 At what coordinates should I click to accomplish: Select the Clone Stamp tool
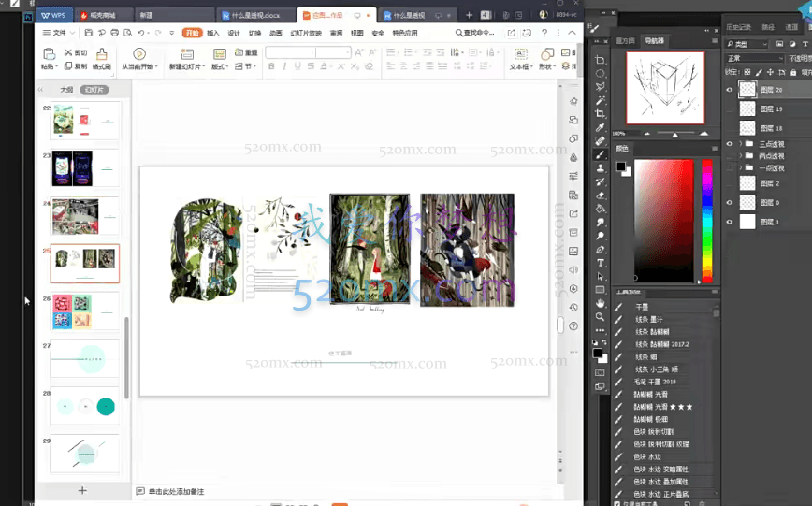(x=601, y=168)
